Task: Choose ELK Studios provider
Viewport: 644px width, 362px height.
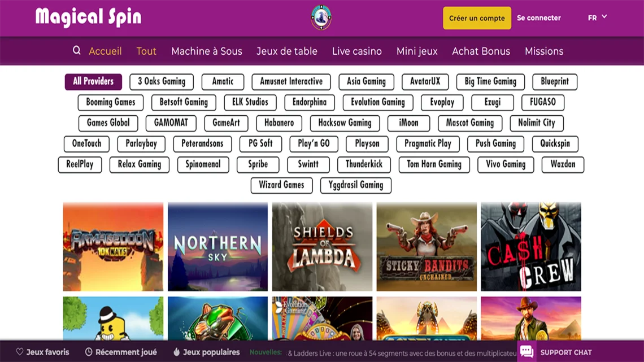Action: pyautogui.click(x=250, y=102)
